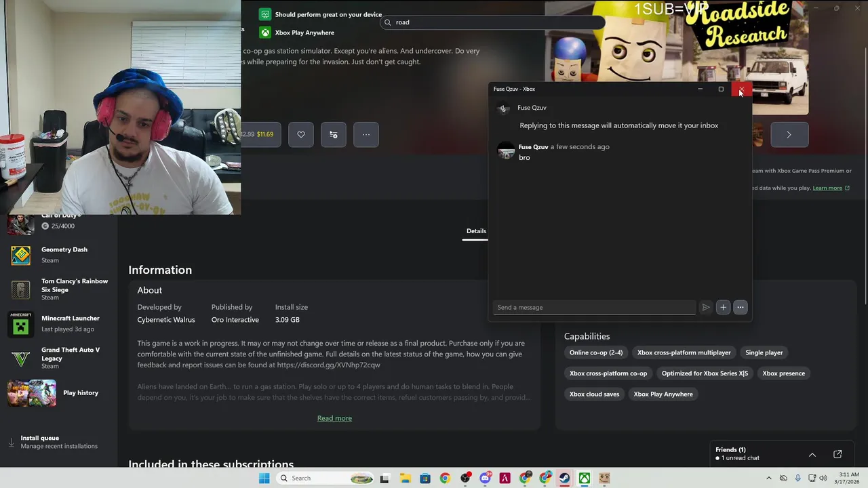868x488 pixels.
Task: Click the search magnifier icon in the Xbox search bar
Action: (388, 22)
